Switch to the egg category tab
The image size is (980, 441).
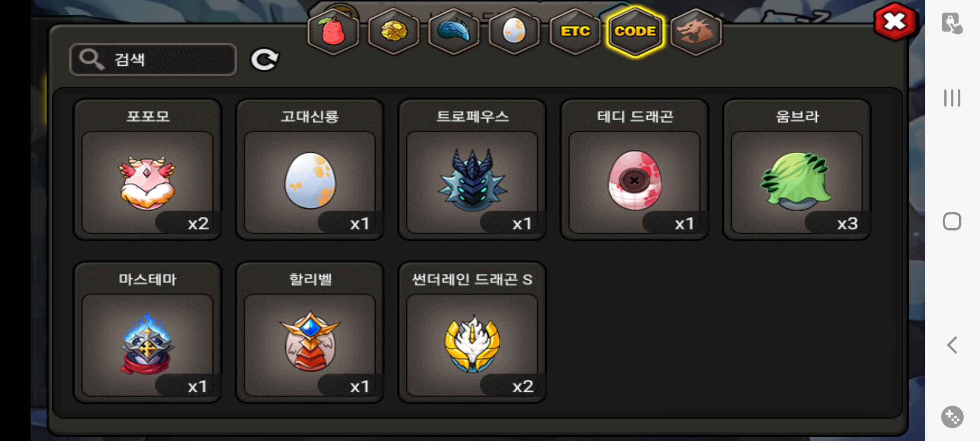514,31
